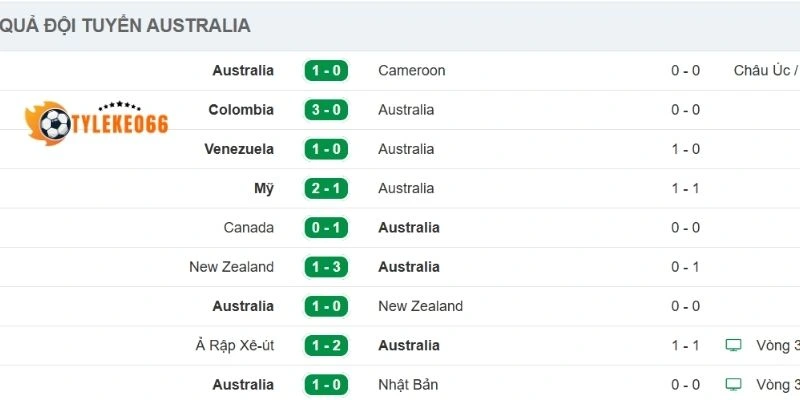The image size is (800, 400).
Task: Click the 1 - 2 badge for Ả Rập Xê-út match
Action: (x=325, y=345)
